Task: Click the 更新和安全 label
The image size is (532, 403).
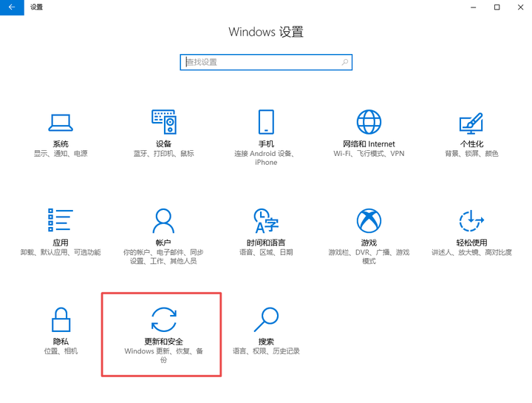Action: 163,342
